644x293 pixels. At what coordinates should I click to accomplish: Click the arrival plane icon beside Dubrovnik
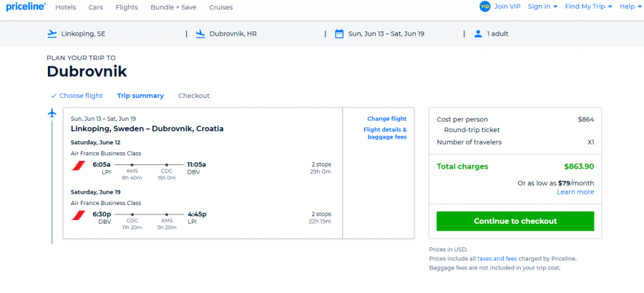200,34
